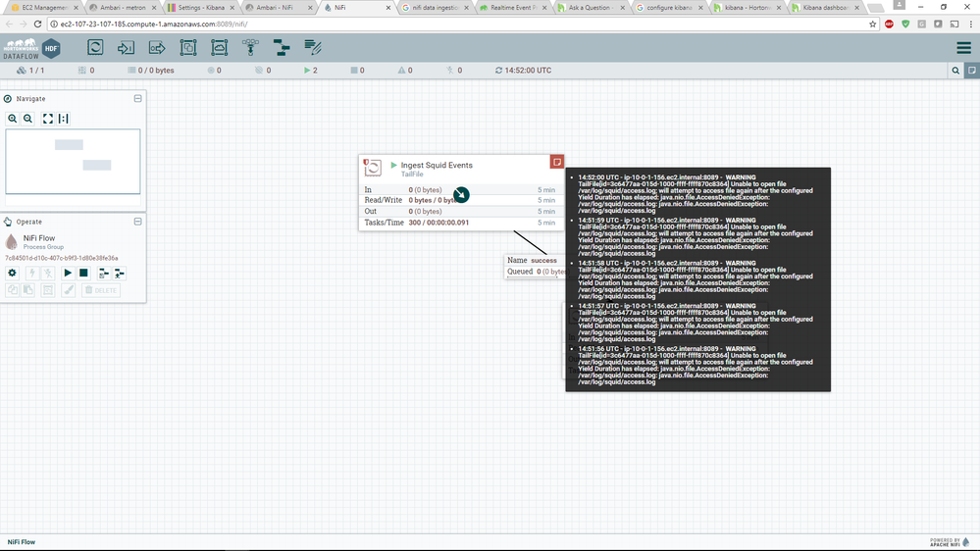The height and width of the screenshot is (551, 980).
Task: Collapse the Operate panel
Action: pyautogui.click(x=137, y=222)
